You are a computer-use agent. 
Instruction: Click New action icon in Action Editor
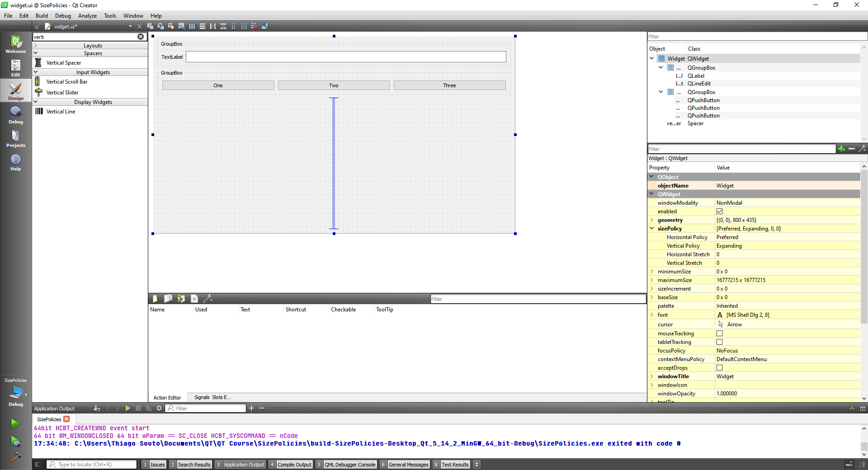[x=155, y=299]
